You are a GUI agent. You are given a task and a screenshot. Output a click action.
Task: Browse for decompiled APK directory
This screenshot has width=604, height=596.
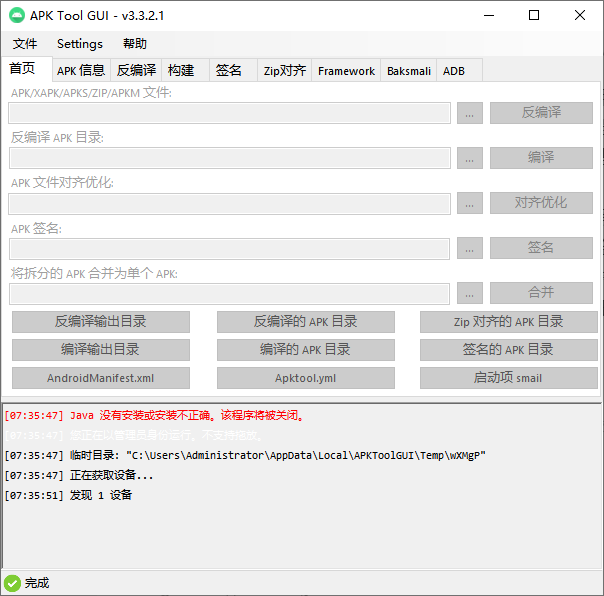point(470,158)
